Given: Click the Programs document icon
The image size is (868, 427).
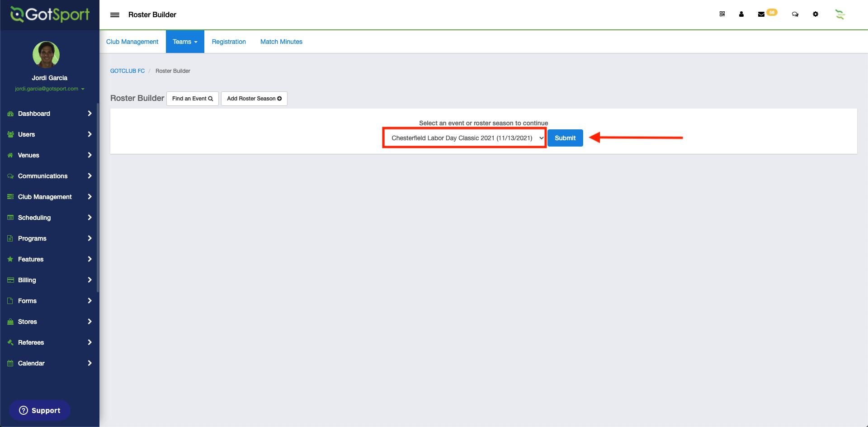Looking at the screenshot, I should tap(10, 238).
